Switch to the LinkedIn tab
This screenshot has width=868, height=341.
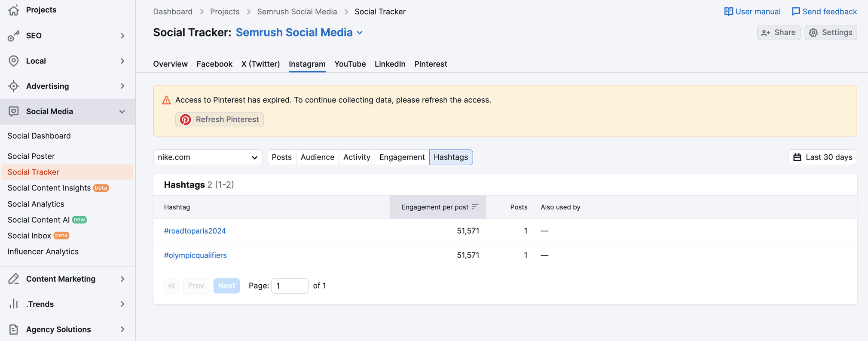pos(390,64)
